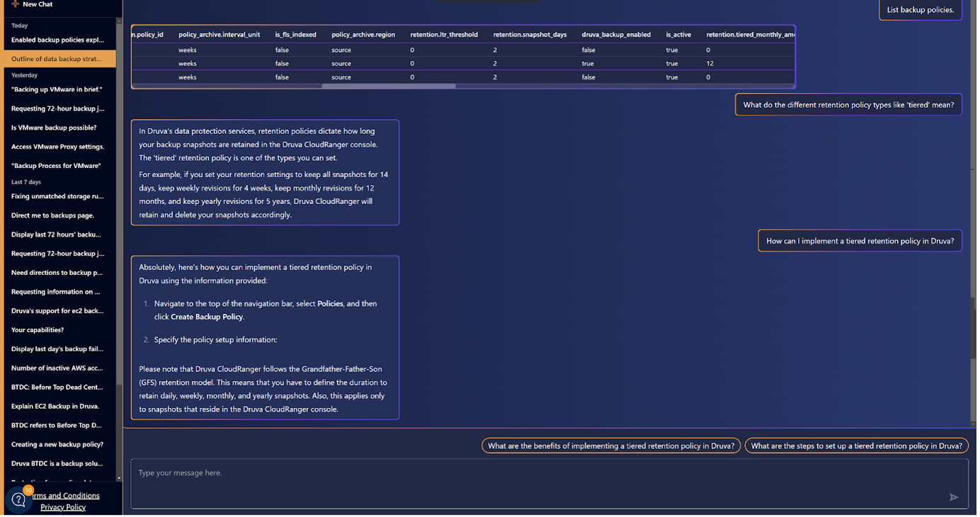Focus the 'Type your message here' input
This screenshot has height=517, width=980.
(x=549, y=484)
